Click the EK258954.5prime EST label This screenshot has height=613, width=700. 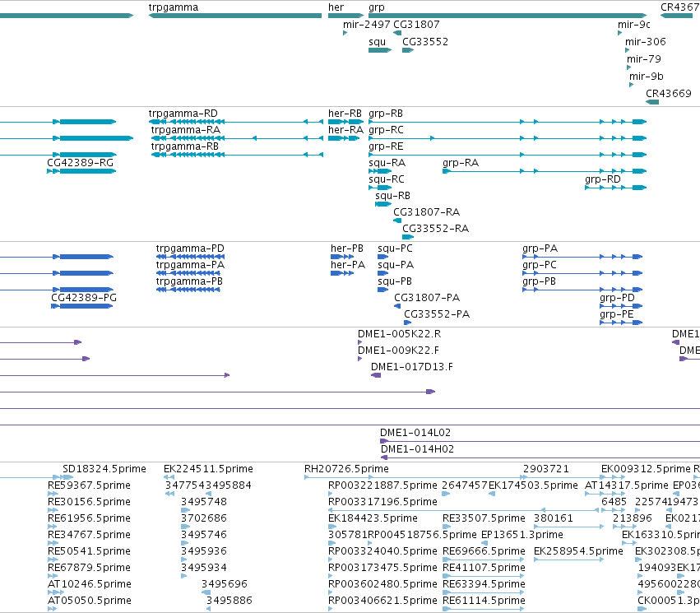point(578,551)
